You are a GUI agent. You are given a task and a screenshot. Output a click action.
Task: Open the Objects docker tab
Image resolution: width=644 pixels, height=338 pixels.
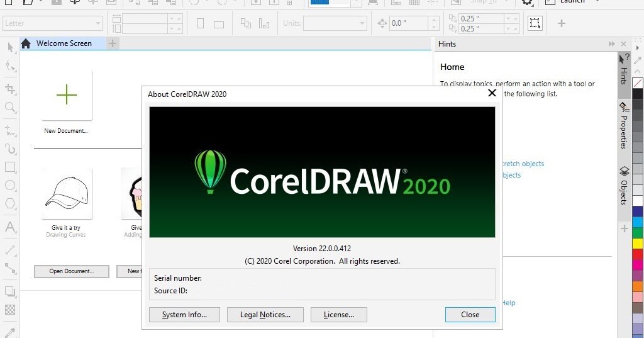pos(624,186)
